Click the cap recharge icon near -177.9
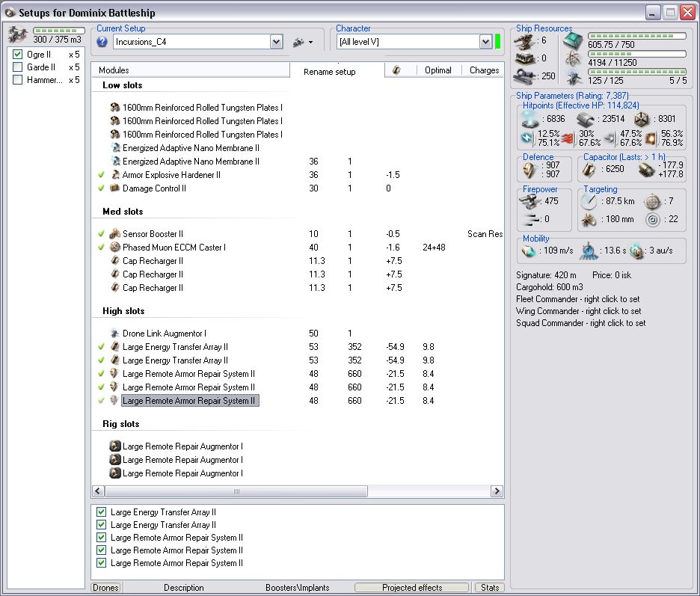The height and width of the screenshot is (596, 700). pyautogui.click(x=646, y=170)
